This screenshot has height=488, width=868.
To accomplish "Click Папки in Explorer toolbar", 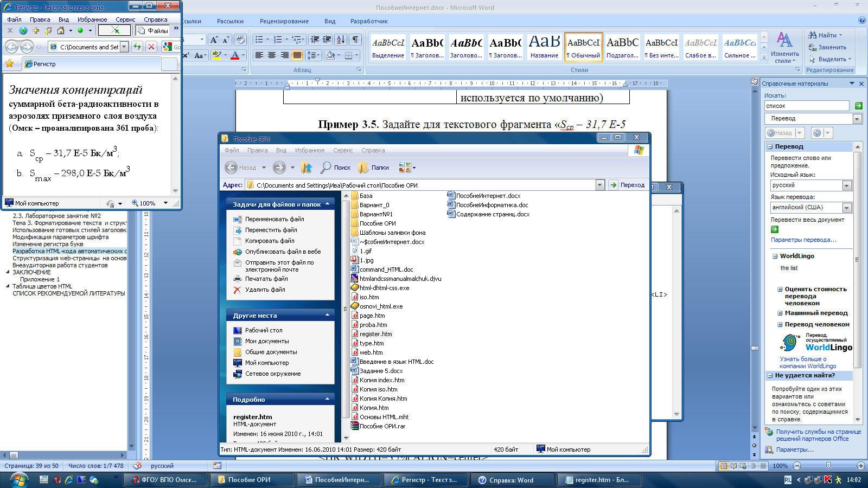I will [373, 168].
